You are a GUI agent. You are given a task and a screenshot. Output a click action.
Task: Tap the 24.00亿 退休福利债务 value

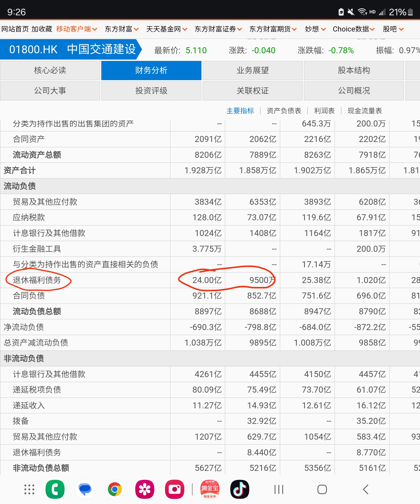(x=207, y=280)
